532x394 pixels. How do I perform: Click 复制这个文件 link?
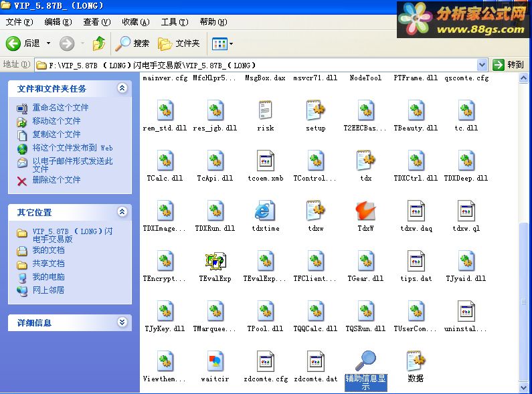coord(56,134)
